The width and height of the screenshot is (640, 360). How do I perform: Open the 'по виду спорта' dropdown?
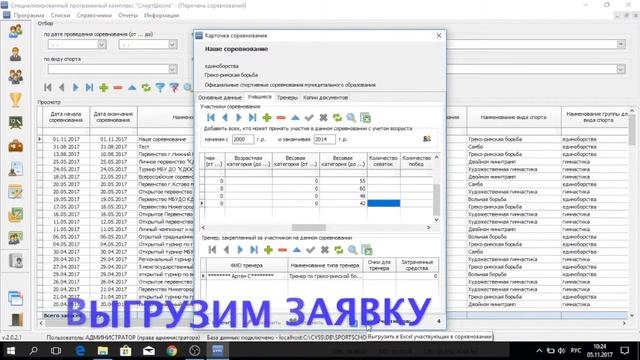pyautogui.click(x=172, y=69)
